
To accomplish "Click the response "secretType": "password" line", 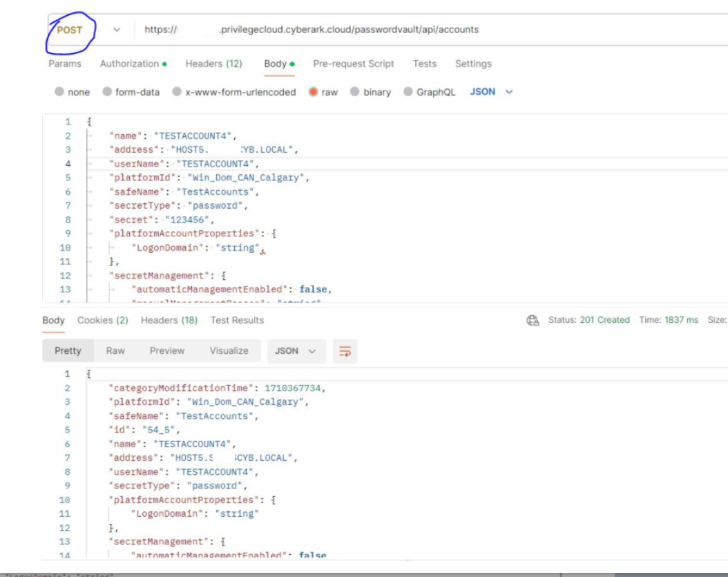I will pyautogui.click(x=178, y=486).
